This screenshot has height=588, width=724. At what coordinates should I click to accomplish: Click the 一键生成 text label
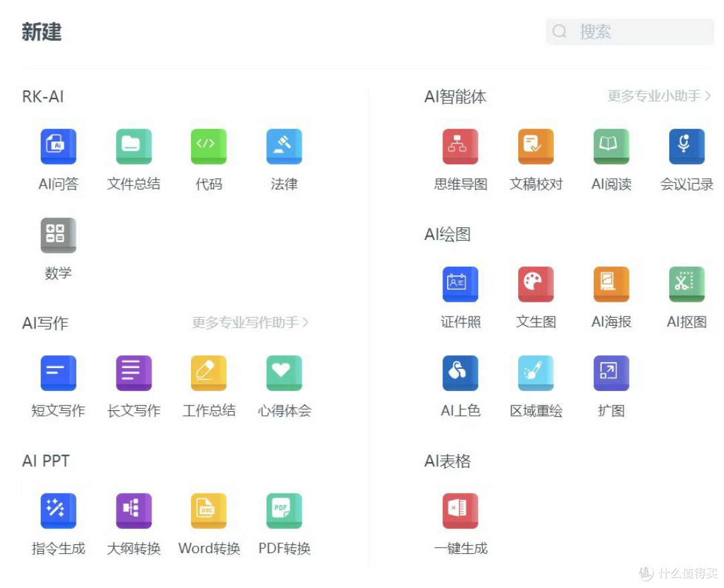pyautogui.click(x=461, y=548)
